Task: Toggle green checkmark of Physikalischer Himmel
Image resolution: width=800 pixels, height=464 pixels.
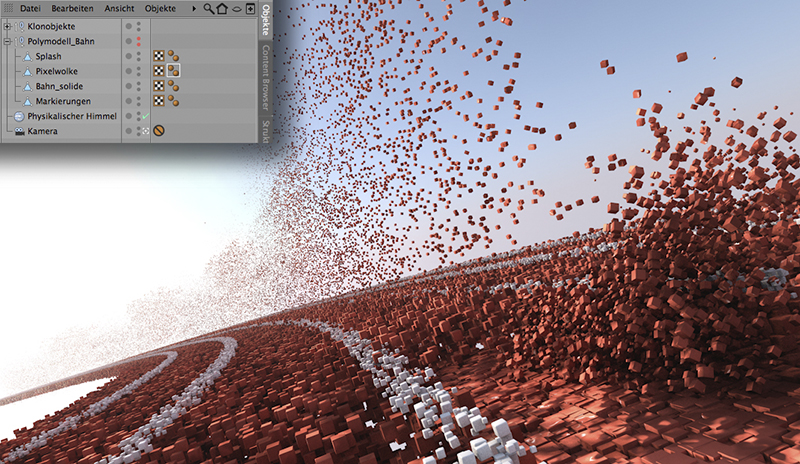Action: click(146, 116)
